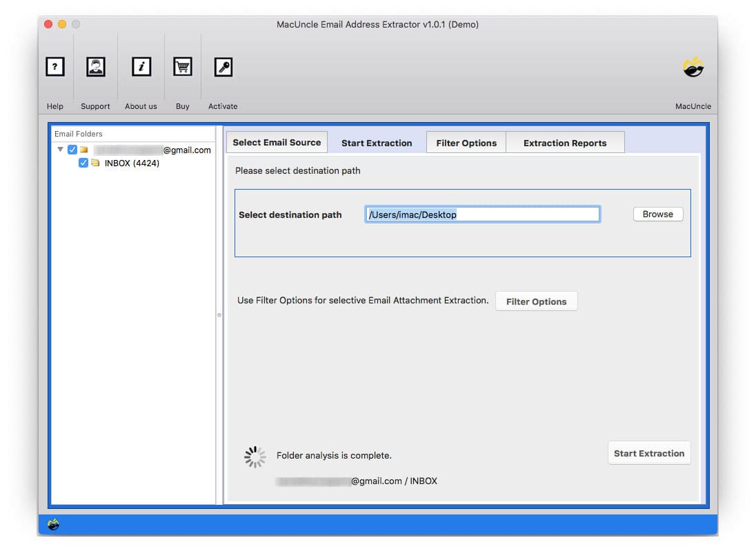Click the folder analysis progress spinner
756x551 pixels.
click(255, 456)
